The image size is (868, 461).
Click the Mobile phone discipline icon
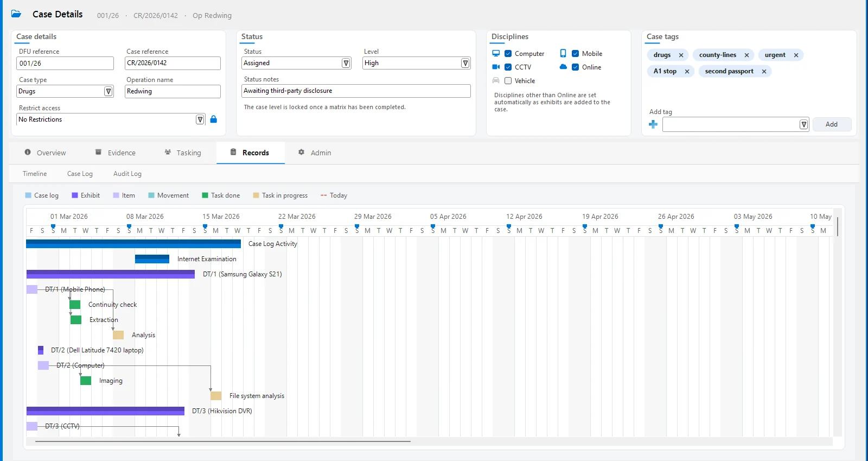(x=563, y=53)
